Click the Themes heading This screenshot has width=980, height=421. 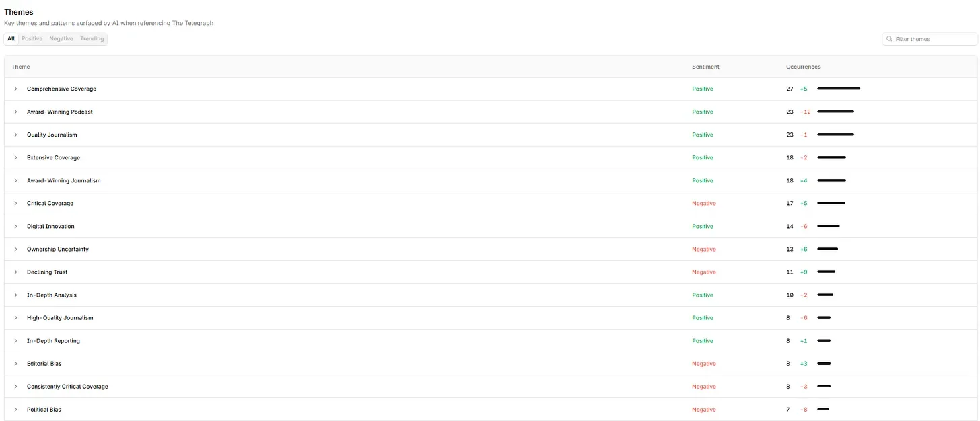pyautogui.click(x=19, y=12)
